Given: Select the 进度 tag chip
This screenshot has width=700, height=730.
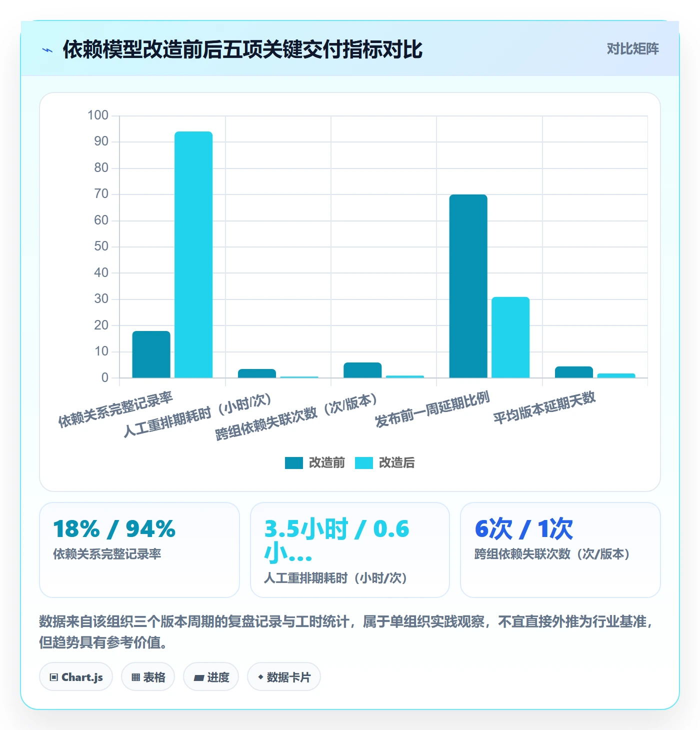Looking at the screenshot, I should [211, 677].
